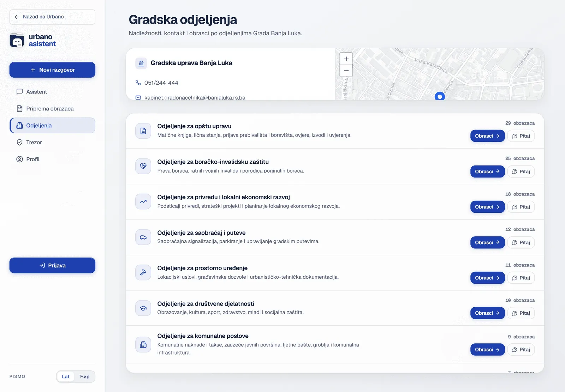Click Pitaj for boračko-invalidsku zaštitu
Viewport: 565px width, 392px height.
(x=521, y=171)
